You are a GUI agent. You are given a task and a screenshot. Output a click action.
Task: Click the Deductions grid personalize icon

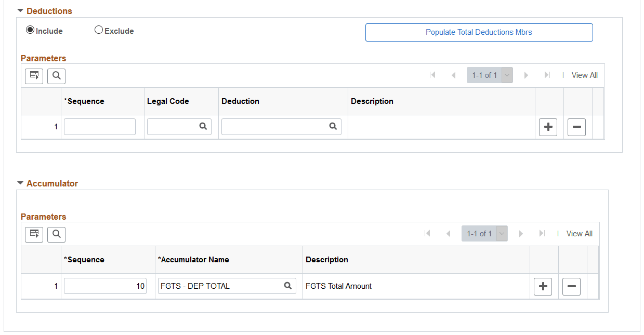(34, 76)
